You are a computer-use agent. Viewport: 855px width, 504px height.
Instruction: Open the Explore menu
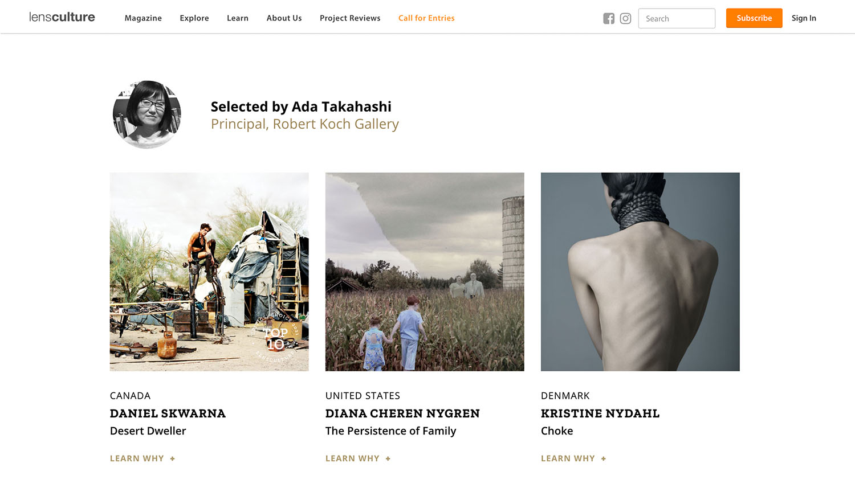pyautogui.click(x=194, y=18)
